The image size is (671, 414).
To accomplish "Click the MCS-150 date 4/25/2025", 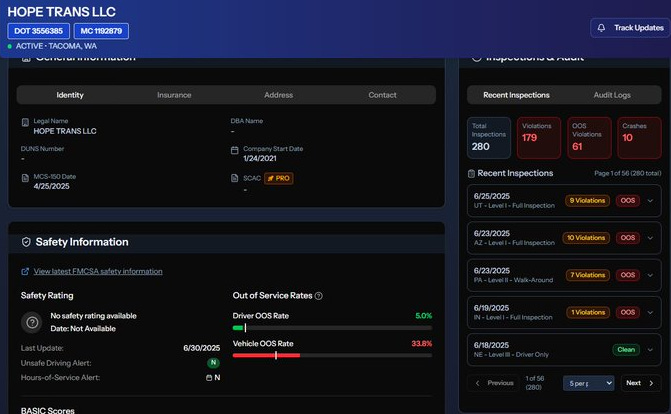I will pos(51,186).
